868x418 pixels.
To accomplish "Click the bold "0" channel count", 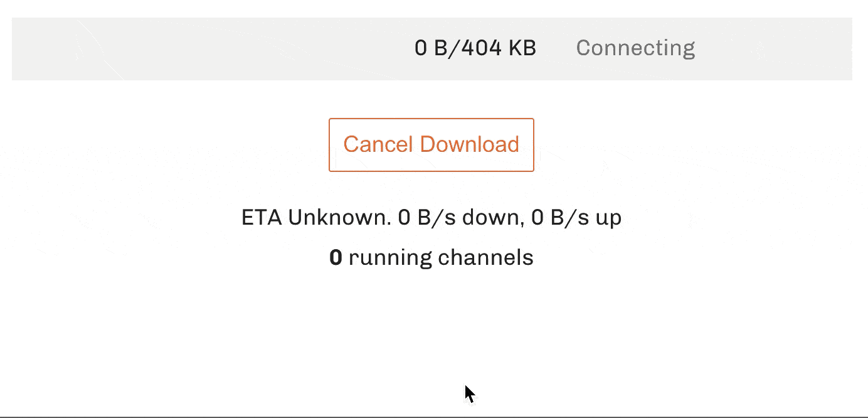I will pyautogui.click(x=336, y=257).
